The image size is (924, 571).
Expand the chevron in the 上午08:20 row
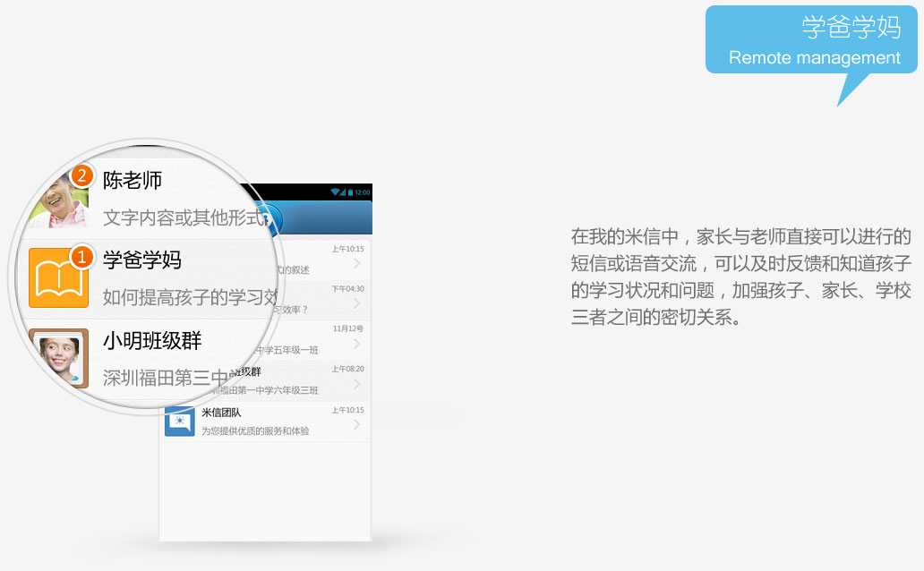tap(356, 384)
